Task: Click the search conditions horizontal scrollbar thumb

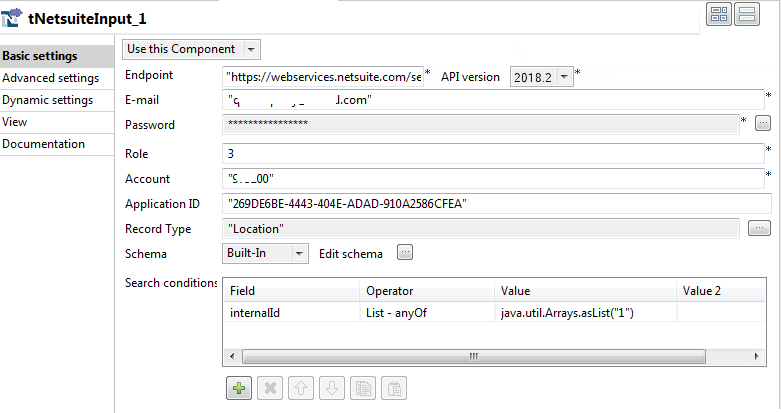Action: coord(474,356)
